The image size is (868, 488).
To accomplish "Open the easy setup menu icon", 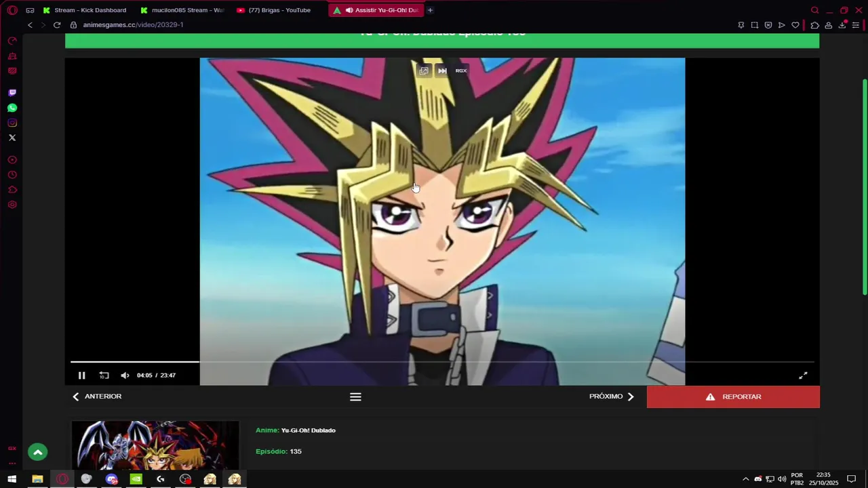I will [856, 25].
